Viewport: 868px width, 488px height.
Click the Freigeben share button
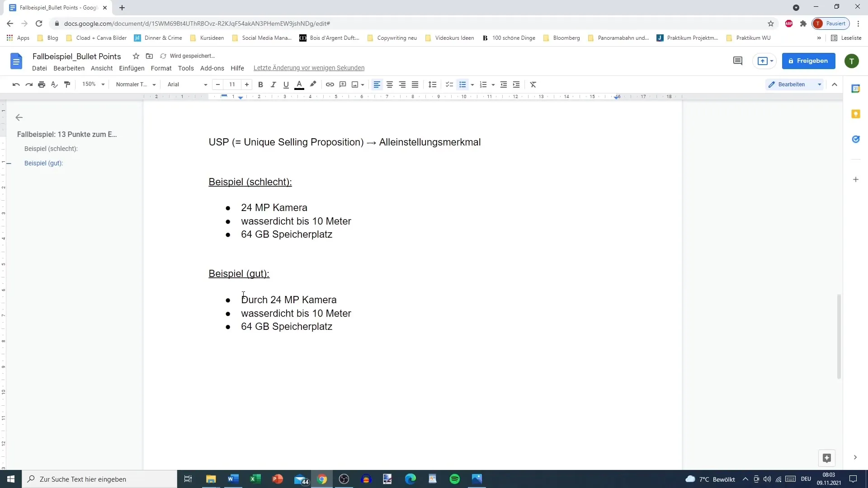[809, 61]
